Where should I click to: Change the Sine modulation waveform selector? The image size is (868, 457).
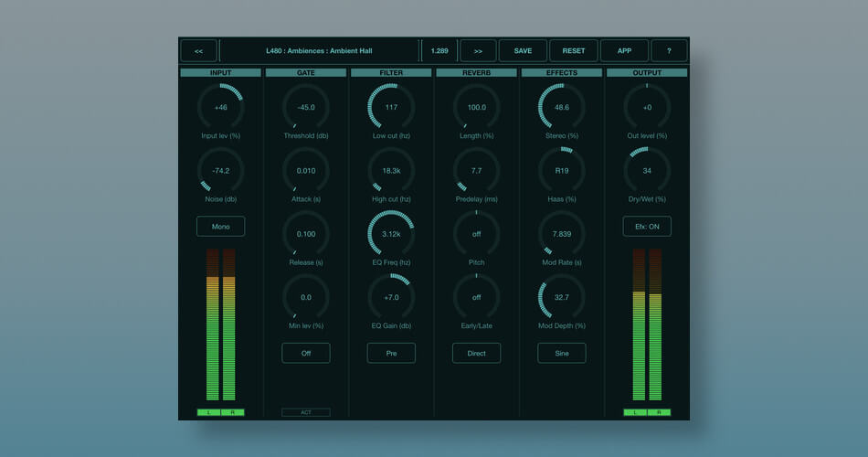[x=562, y=353]
